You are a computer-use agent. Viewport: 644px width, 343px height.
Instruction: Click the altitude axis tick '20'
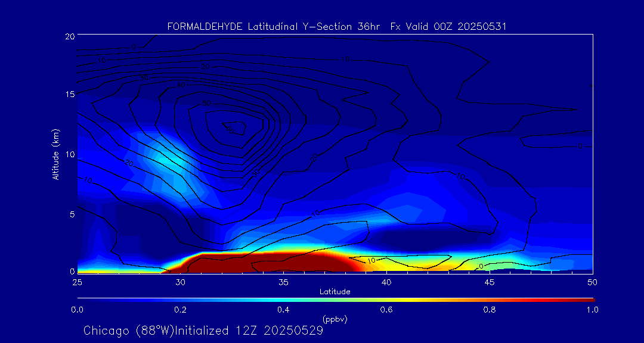point(69,36)
